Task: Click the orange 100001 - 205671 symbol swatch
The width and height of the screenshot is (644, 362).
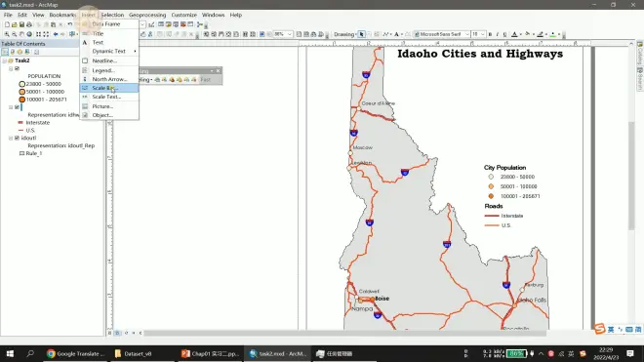Action: pos(22,100)
